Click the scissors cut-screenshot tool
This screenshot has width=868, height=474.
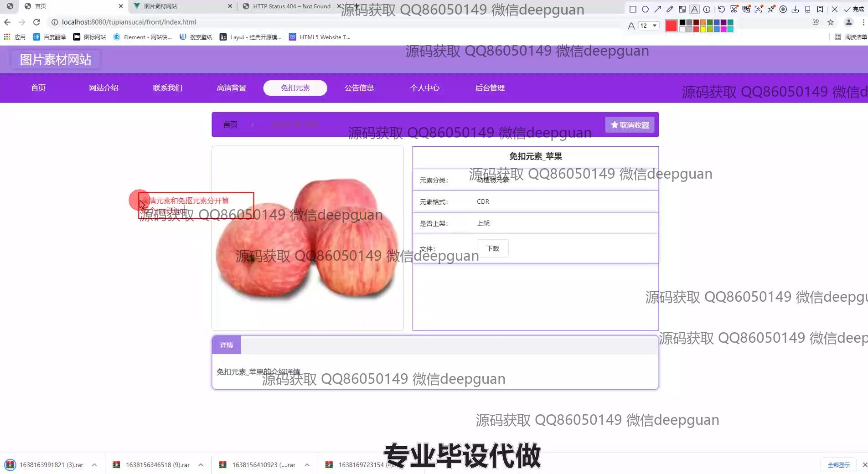pyautogui.click(x=734, y=9)
